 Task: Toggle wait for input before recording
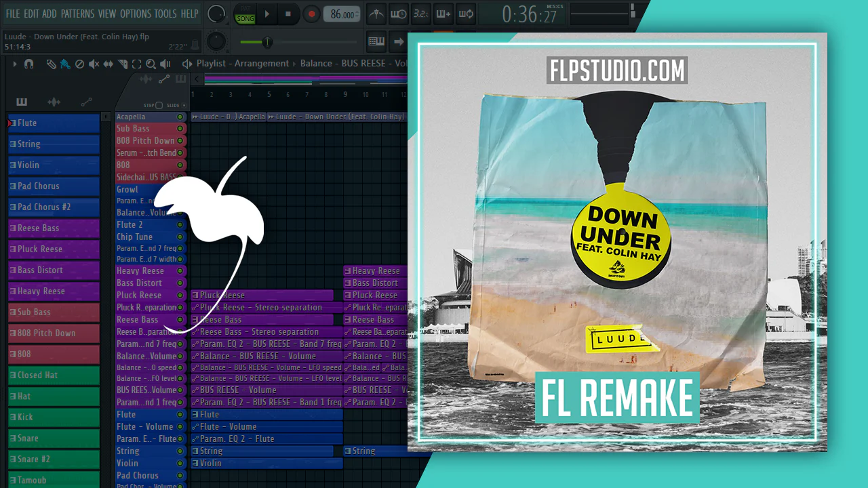[x=399, y=14]
